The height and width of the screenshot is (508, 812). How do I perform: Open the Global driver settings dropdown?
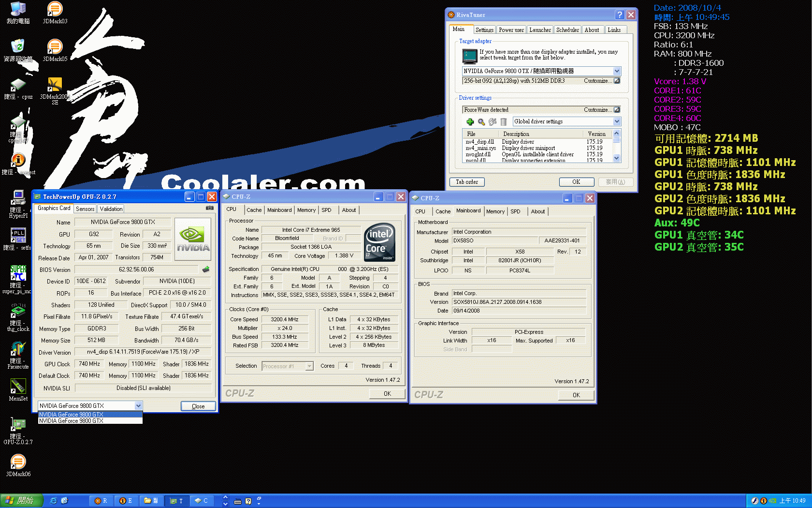click(617, 121)
